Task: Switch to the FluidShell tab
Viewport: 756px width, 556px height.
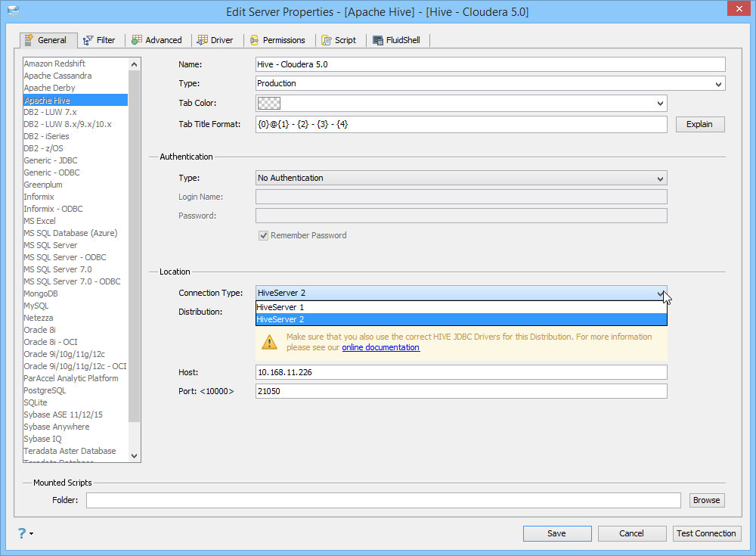Action: pyautogui.click(x=397, y=41)
